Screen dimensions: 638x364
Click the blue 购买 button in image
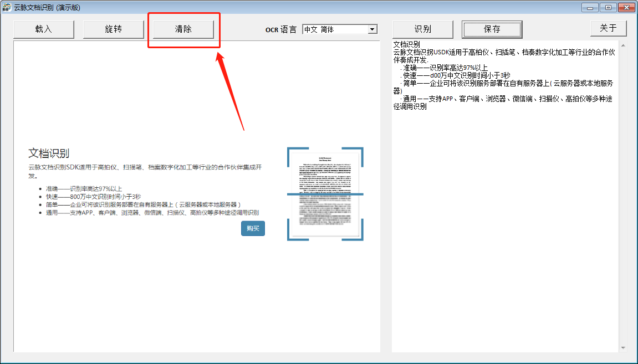(x=253, y=229)
